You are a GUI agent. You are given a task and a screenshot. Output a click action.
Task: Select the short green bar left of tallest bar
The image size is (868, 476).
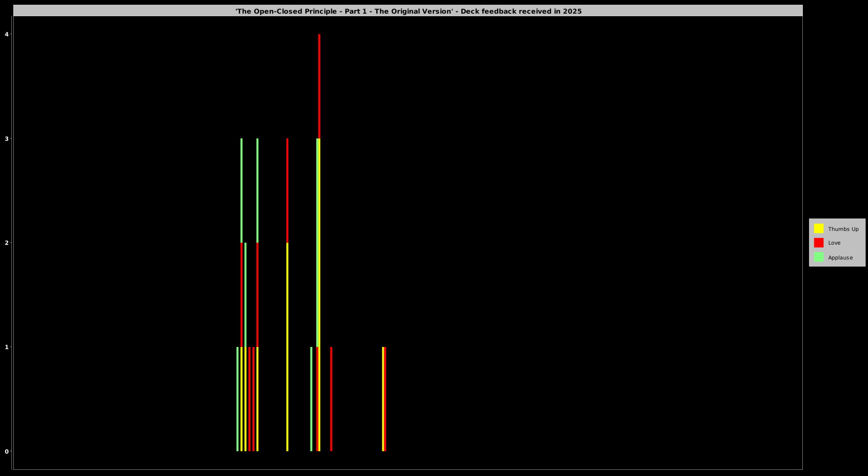pos(311,399)
